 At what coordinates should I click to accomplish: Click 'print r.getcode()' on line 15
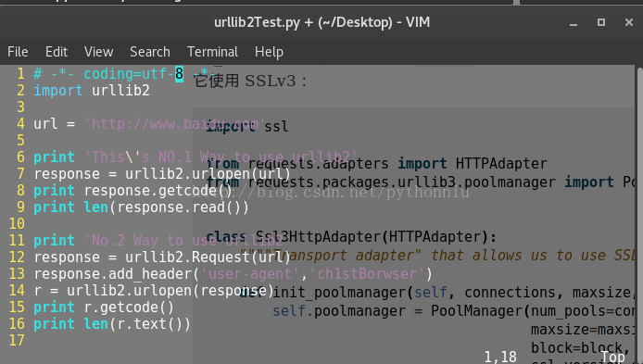pos(104,308)
